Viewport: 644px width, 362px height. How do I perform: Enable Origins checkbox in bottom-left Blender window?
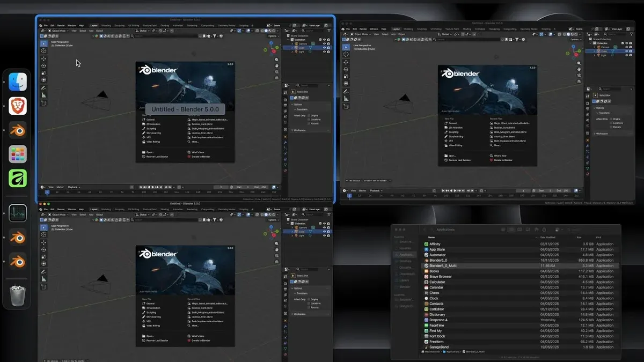[309, 299]
